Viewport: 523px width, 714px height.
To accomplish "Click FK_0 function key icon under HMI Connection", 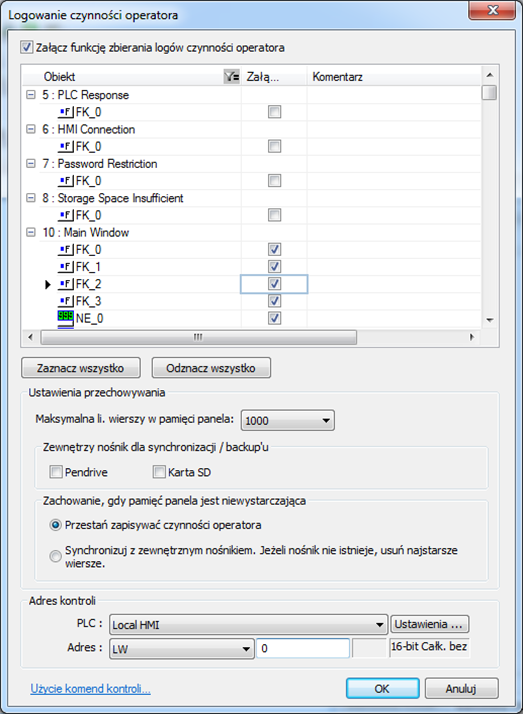I will pyautogui.click(x=66, y=147).
